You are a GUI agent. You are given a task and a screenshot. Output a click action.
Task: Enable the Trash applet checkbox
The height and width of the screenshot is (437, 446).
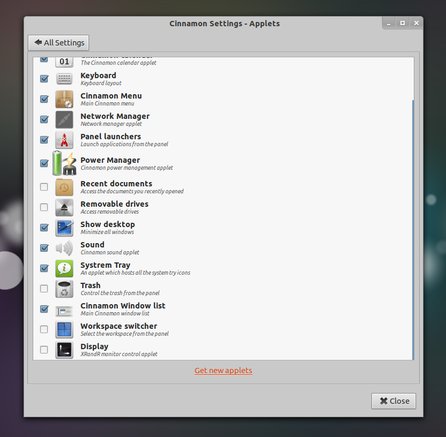point(44,289)
